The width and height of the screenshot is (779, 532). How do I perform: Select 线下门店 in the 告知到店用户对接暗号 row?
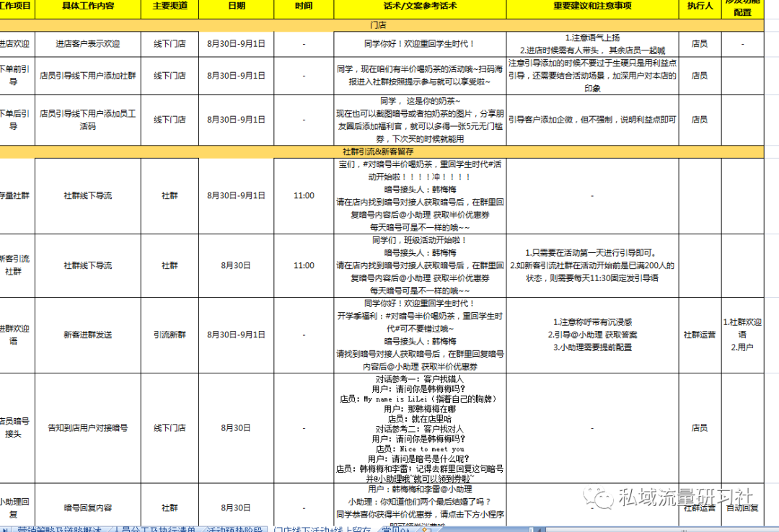(x=170, y=428)
